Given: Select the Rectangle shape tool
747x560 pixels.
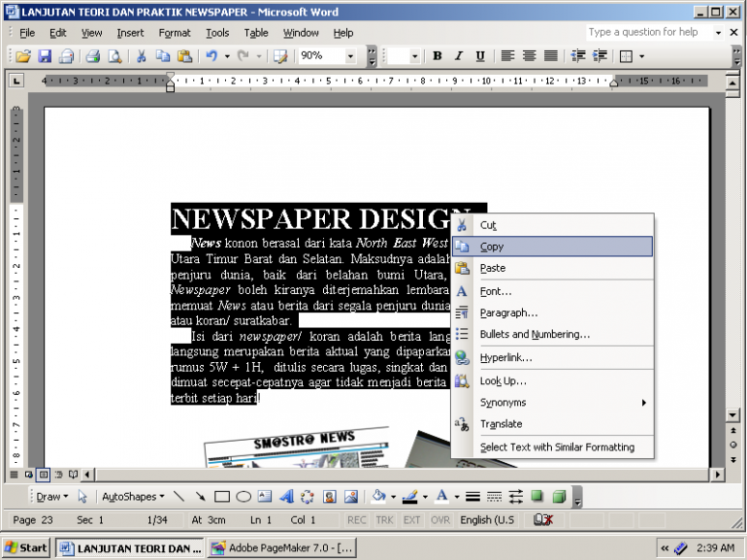Looking at the screenshot, I should (221, 497).
